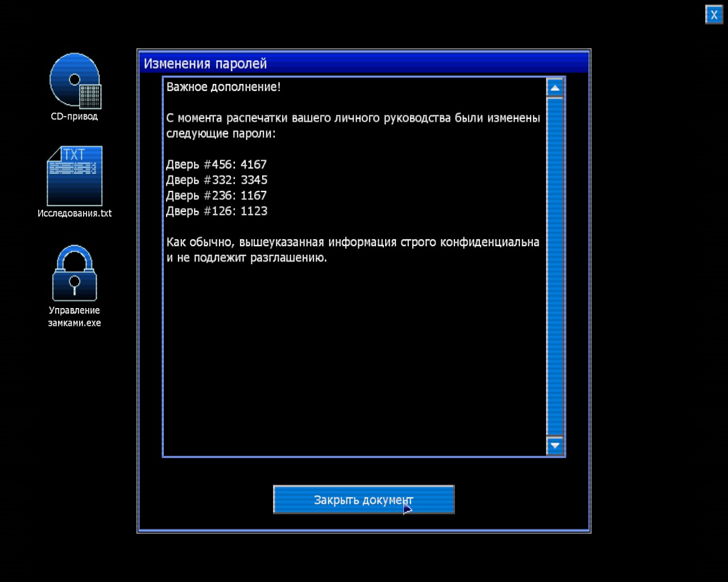Click the Изменения паролей title bar
The width and height of the screenshot is (728, 582).
coord(363,63)
